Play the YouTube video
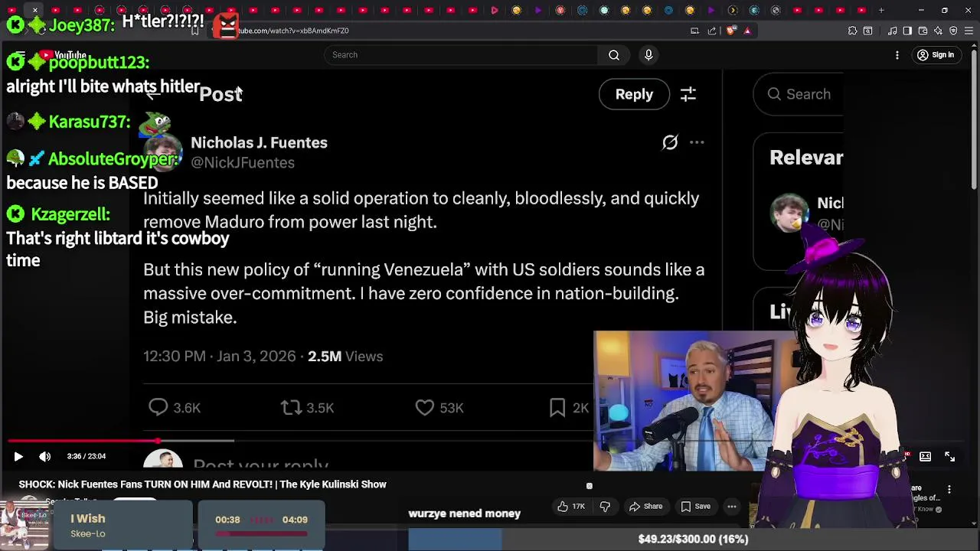 (x=18, y=456)
